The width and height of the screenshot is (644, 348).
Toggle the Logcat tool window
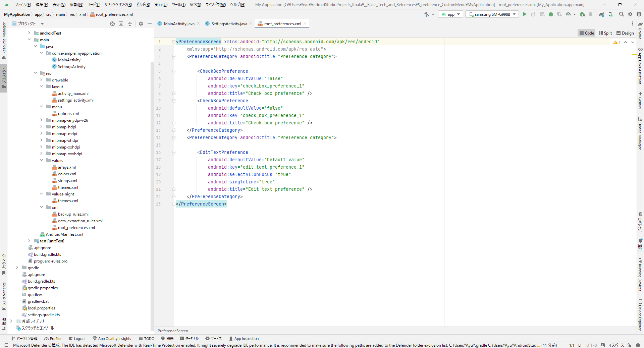pos(76,339)
